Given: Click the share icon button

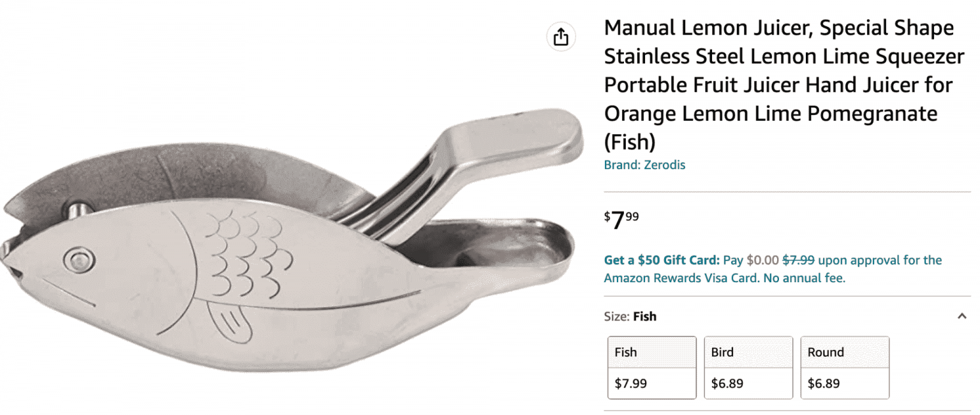Looking at the screenshot, I should (561, 37).
